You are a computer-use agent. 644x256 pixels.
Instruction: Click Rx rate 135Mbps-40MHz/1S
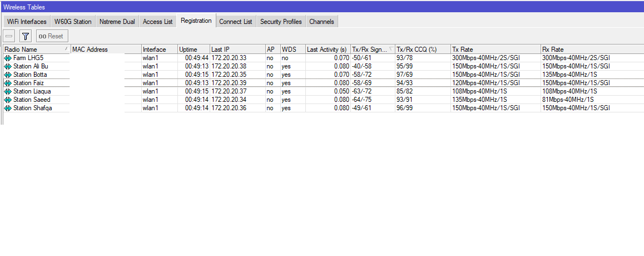(x=569, y=75)
